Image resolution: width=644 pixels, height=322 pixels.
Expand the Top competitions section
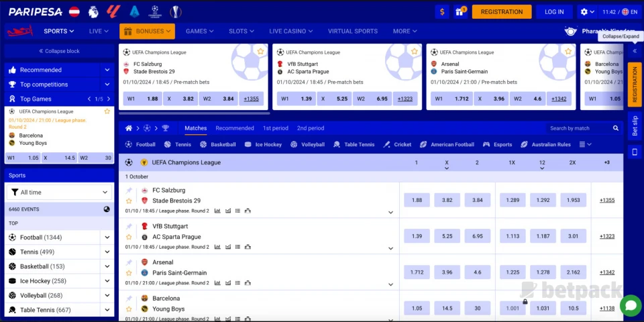[x=107, y=85]
